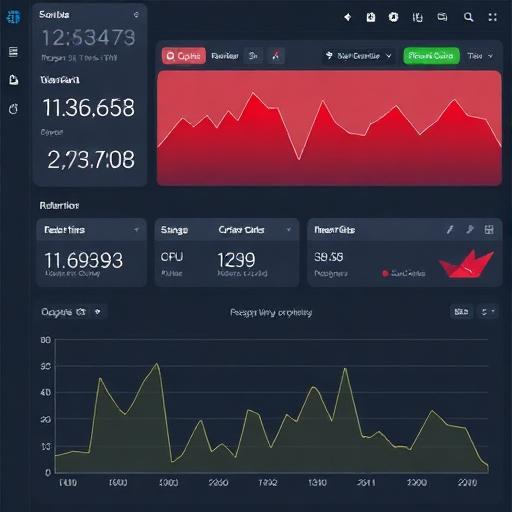Select the red Cpihe tab
The height and width of the screenshot is (512, 512).
click(x=184, y=56)
